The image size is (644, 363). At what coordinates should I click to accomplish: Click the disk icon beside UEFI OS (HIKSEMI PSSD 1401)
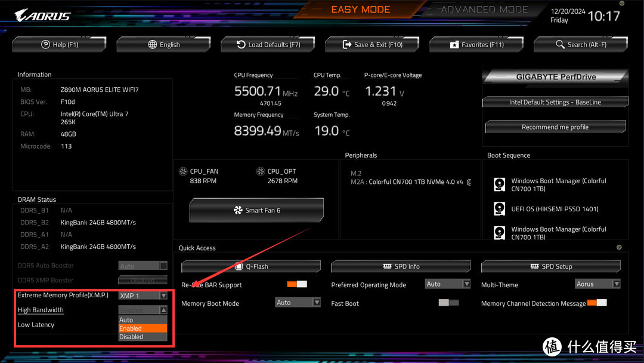coord(500,209)
